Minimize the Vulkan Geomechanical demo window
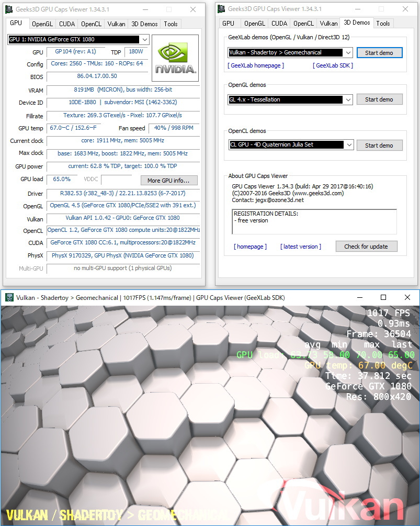This screenshot has width=420, height=526. tap(360, 298)
